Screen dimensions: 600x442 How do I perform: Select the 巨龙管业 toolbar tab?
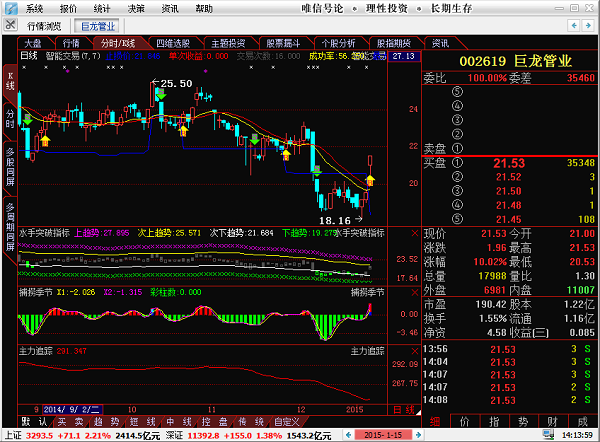click(x=98, y=26)
